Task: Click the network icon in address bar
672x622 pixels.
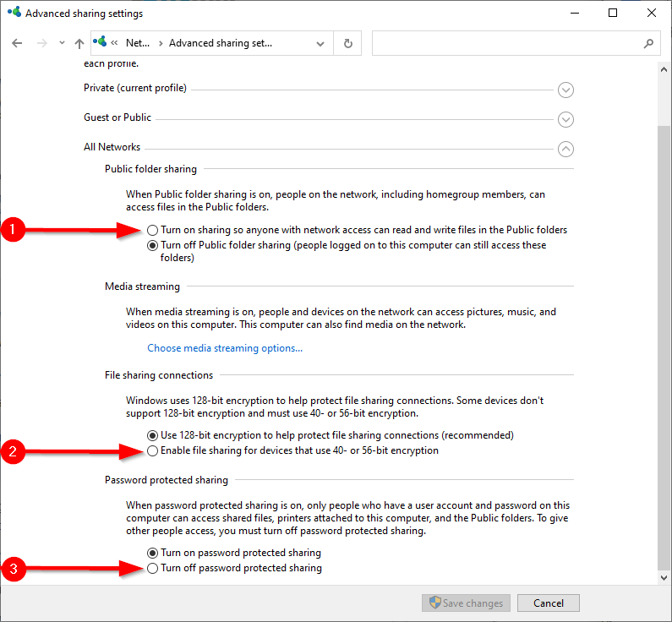Action: point(100,42)
